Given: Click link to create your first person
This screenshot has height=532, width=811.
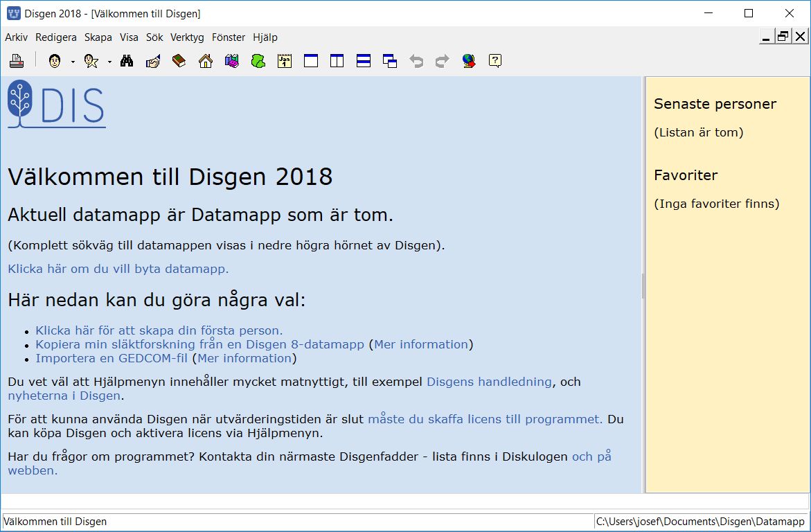Looking at the screenshot, I should pos(159,330).
